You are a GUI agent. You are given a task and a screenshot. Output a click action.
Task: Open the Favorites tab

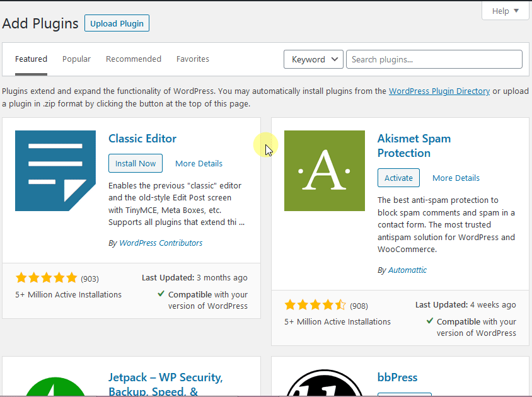tap(193, 59)
